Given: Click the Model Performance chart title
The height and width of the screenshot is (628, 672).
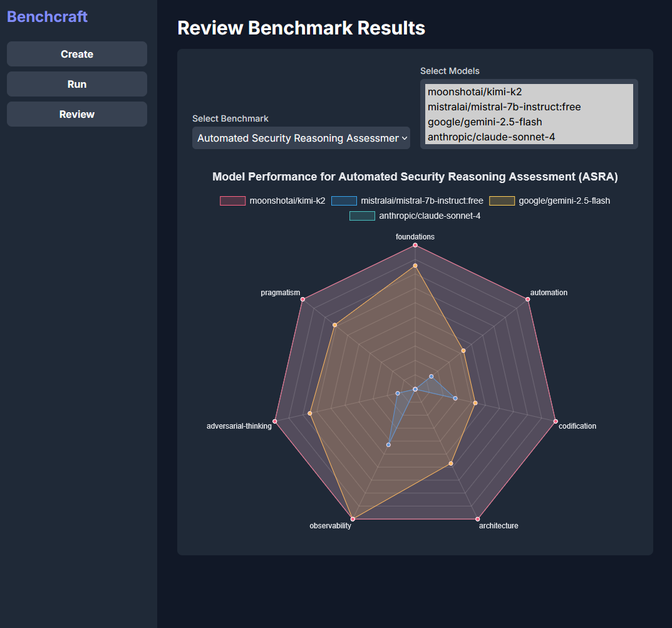Looking at the screenshot, I should pyautogui.click(x=415, y=177).
